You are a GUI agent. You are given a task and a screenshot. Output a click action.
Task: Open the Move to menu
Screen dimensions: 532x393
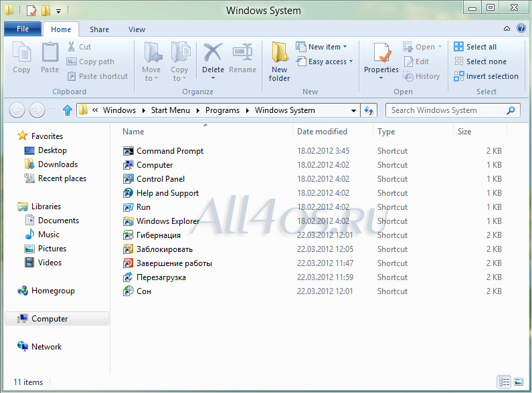point(151,61)
